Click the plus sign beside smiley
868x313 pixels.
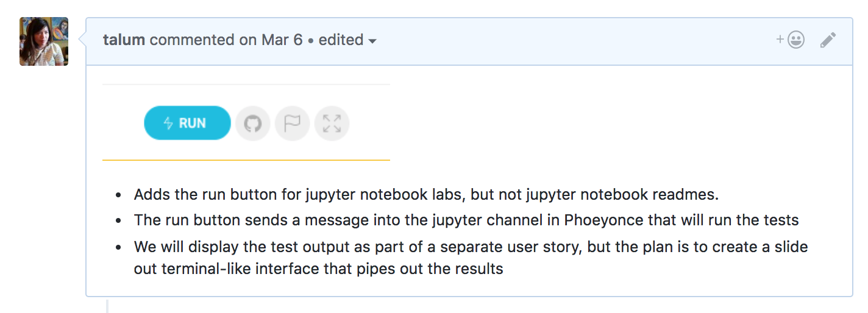pyautogui.click(x=780, y=40)
